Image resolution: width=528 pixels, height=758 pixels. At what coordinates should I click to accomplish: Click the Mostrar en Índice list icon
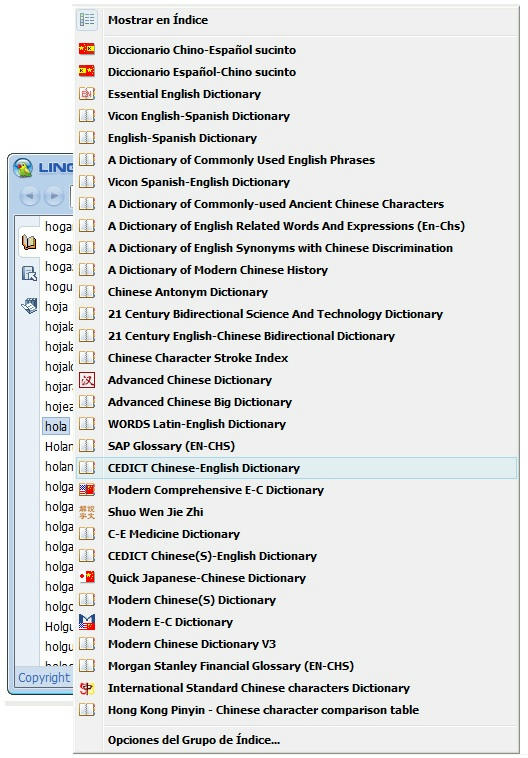coord(87,20)
